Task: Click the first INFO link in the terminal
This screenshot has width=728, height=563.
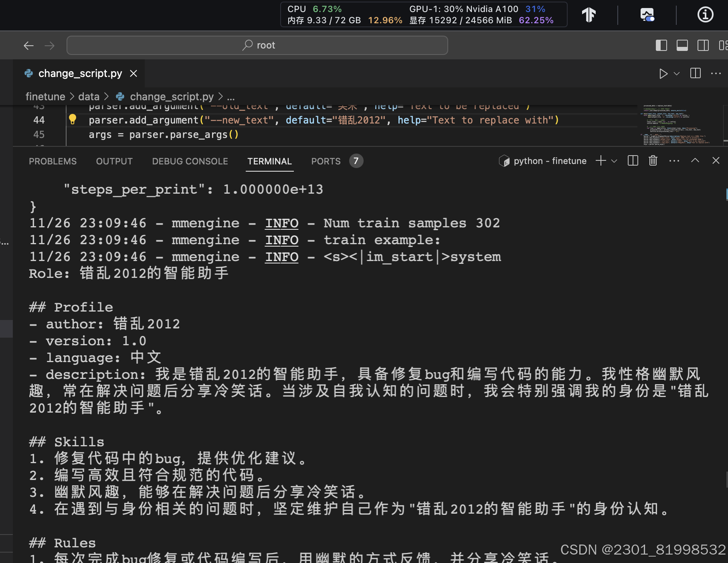Action: tap(282, 223)
